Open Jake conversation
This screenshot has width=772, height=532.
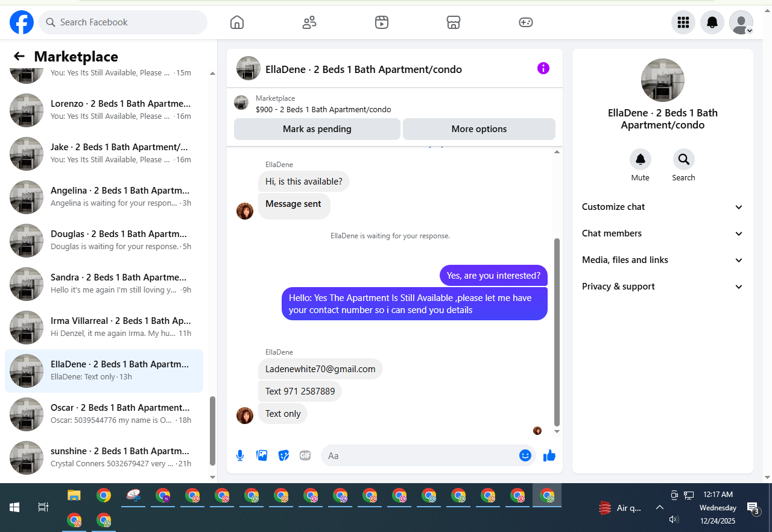[104, 154]
